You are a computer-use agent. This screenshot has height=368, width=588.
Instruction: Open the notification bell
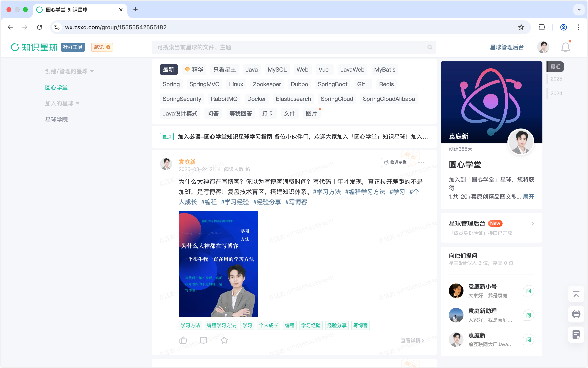565,47
